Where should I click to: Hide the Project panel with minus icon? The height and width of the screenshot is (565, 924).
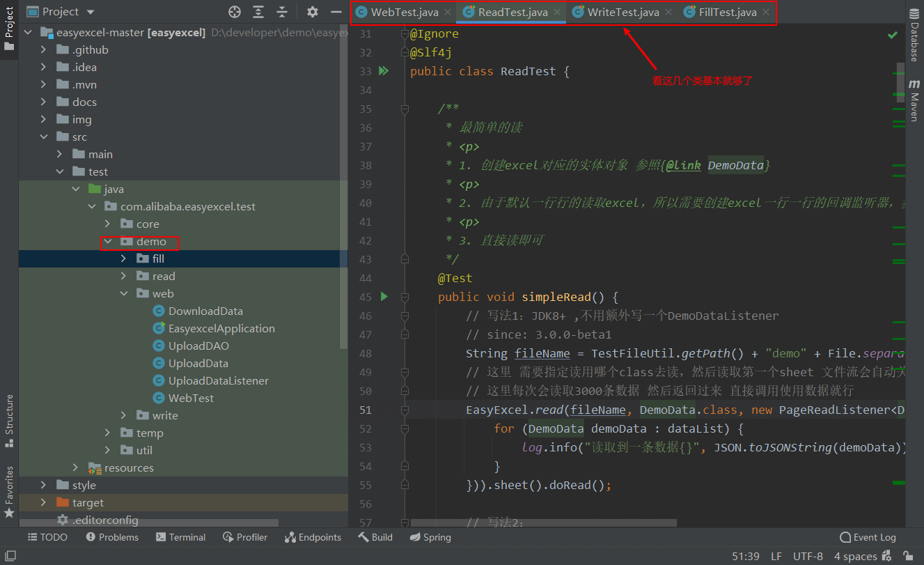[x=336, y=12]
